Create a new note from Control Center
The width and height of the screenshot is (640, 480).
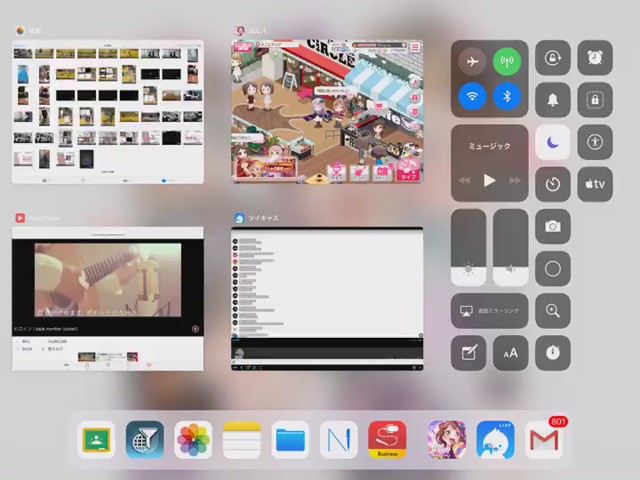pyautogui.click(x=469, y=353)
